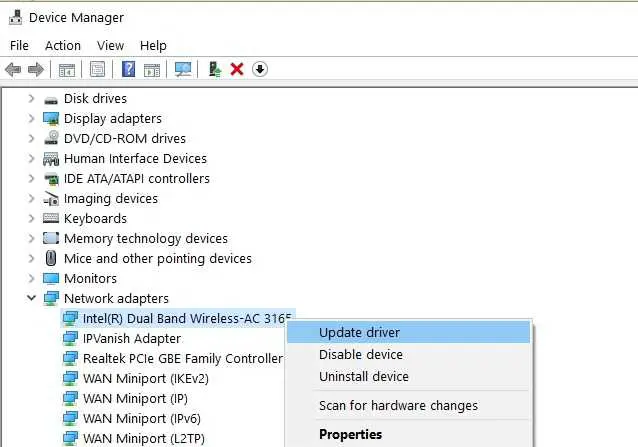Choose Scan for hardware changes
Image resolution: width=638 pixels, height=447 pixels.
[409, 406]
